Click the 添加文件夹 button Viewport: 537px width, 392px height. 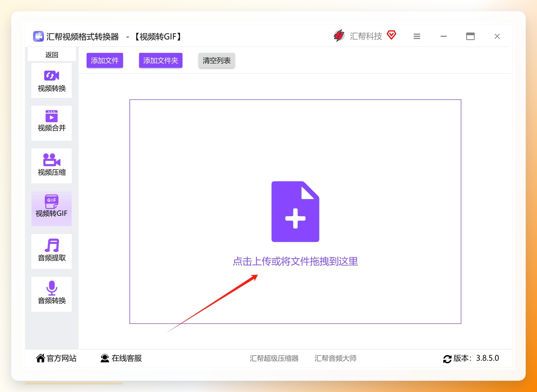tap(161, 60)
